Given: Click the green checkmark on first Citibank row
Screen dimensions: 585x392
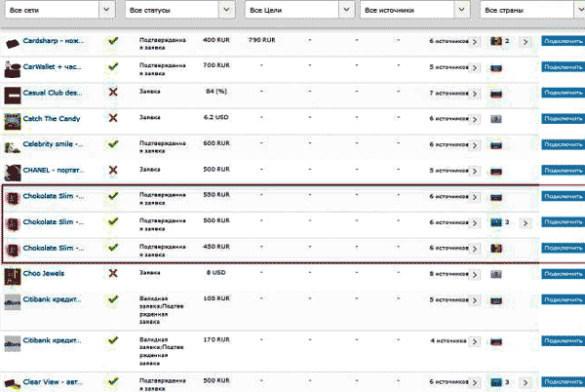Looking at the screenshot, I should 113,299.
